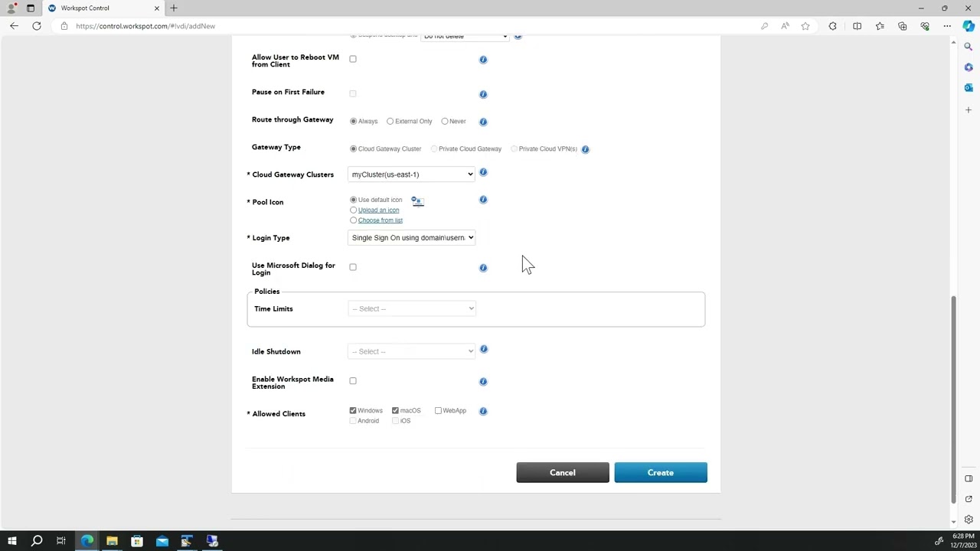Open Mail app from taskbar

[x=162, y=541]
